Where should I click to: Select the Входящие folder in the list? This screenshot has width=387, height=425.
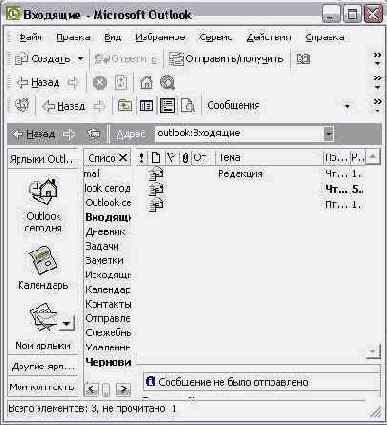(108, 217)
